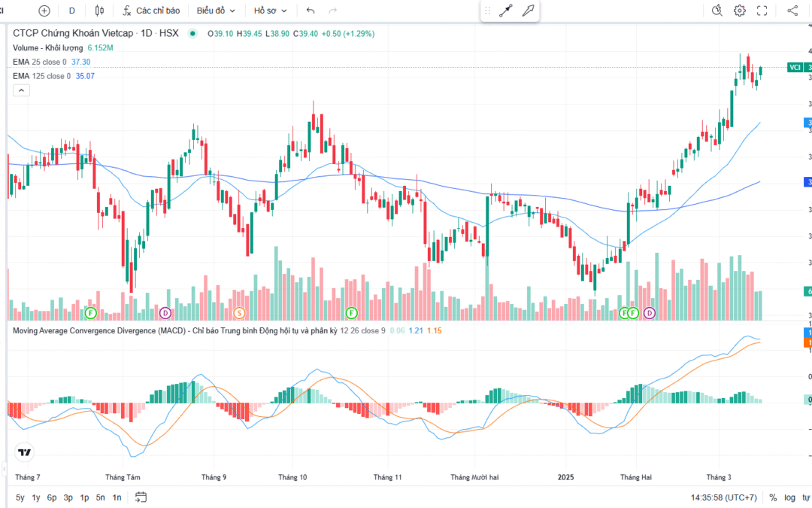Viewport: 812px width, 508px height.
Task: Set range to 1n
Action: point(117,497)
